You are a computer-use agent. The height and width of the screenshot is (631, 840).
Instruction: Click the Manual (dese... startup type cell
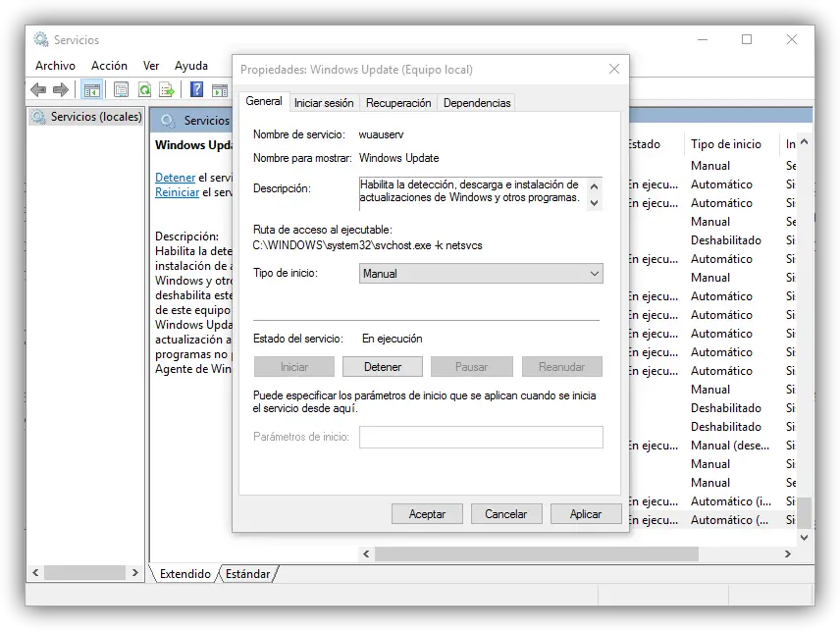click(x=730, y=446)
